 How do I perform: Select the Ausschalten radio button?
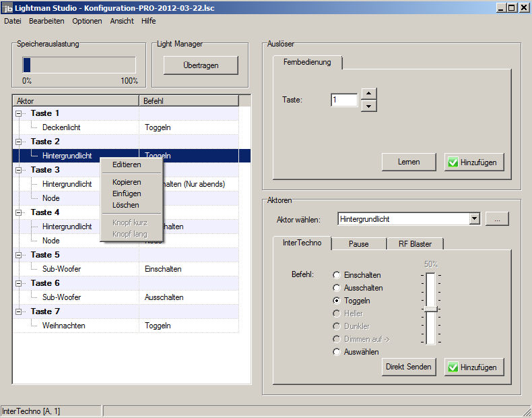(x=337, y=288)
